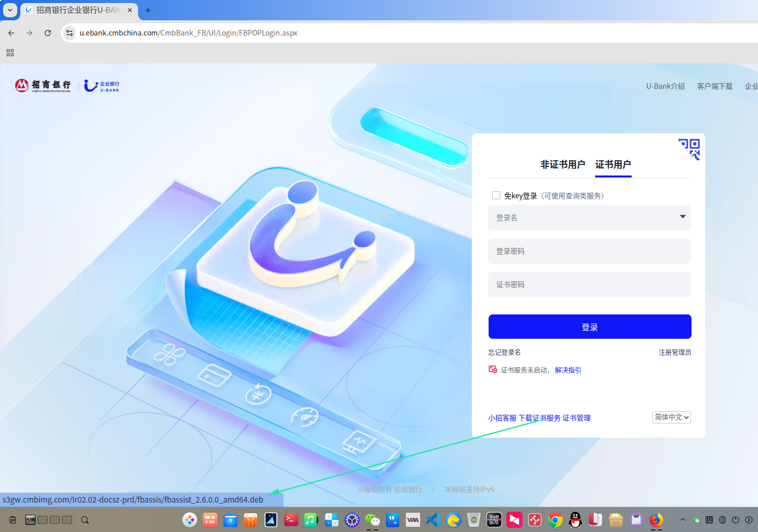
Task: Expand the system tray hidden icons arrow
Action: click(x=683, y=520)
